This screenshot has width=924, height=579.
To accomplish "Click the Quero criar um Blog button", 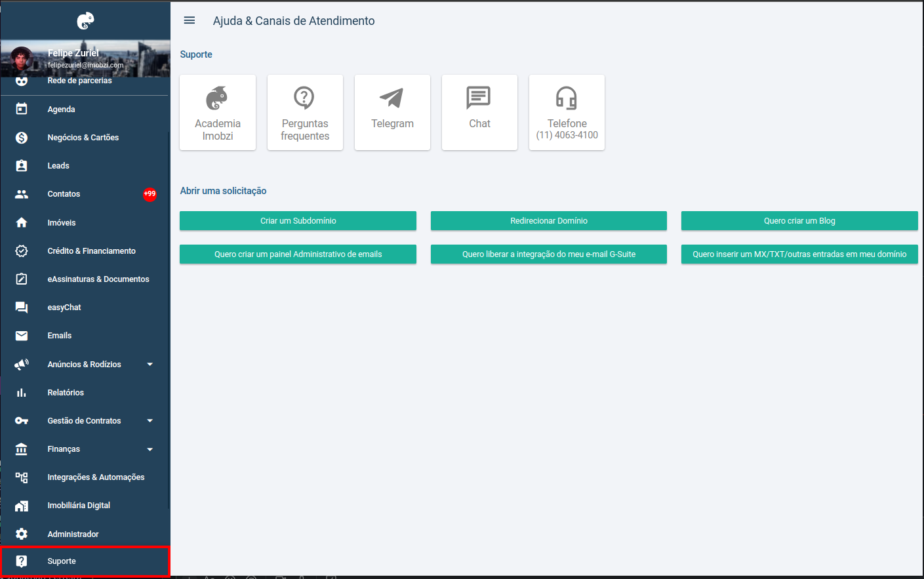I will [x=799, y=221].
